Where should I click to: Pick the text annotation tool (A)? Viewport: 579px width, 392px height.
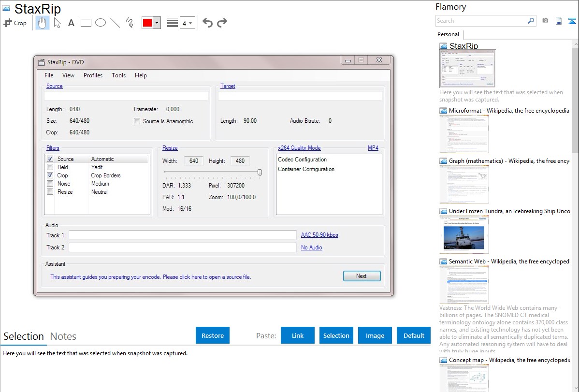click(x=71, y=23)
